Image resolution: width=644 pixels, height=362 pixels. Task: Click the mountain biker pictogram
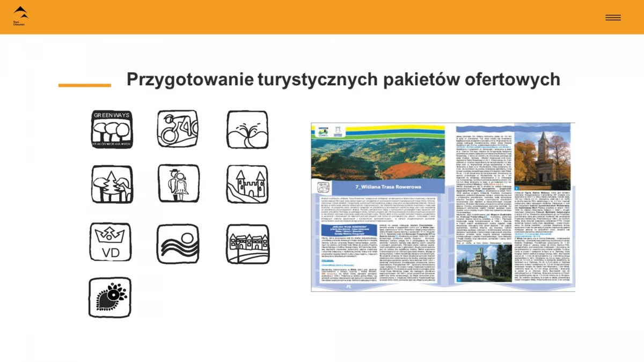pyautogui.click(x=178, y=128)
